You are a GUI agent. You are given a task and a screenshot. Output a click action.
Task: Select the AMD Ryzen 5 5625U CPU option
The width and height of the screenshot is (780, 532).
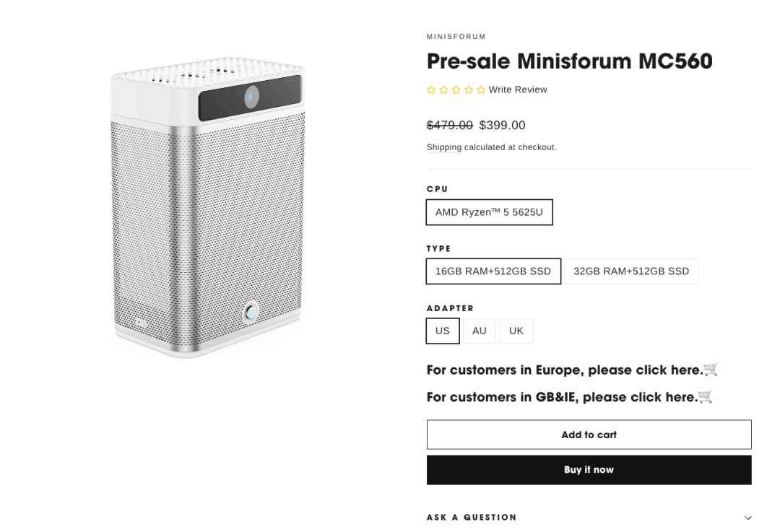489,212
